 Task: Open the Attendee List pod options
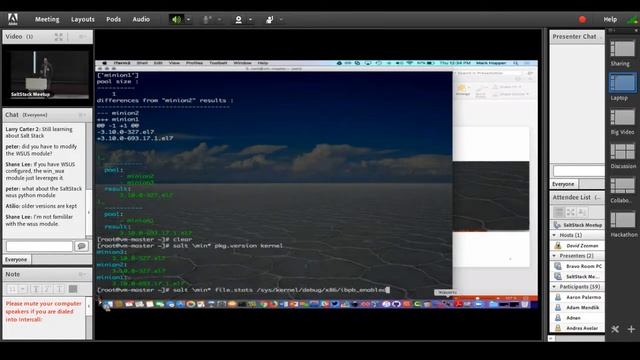tap(598, 198)
